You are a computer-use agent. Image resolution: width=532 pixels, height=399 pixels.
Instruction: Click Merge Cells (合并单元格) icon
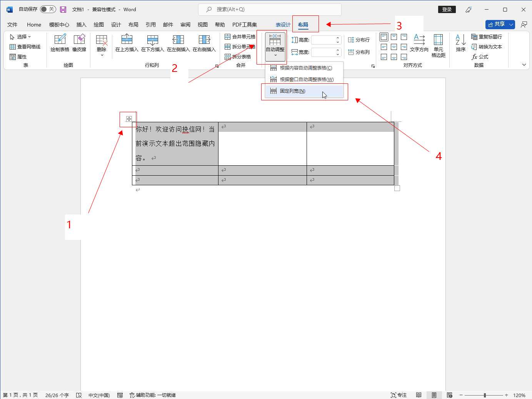pyautogui.click(x=240, y=37)
